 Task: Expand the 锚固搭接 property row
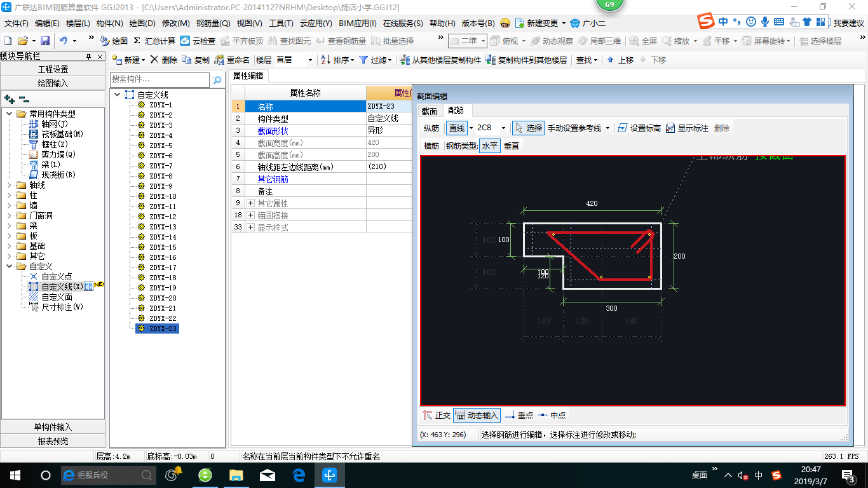coord(250,215)
